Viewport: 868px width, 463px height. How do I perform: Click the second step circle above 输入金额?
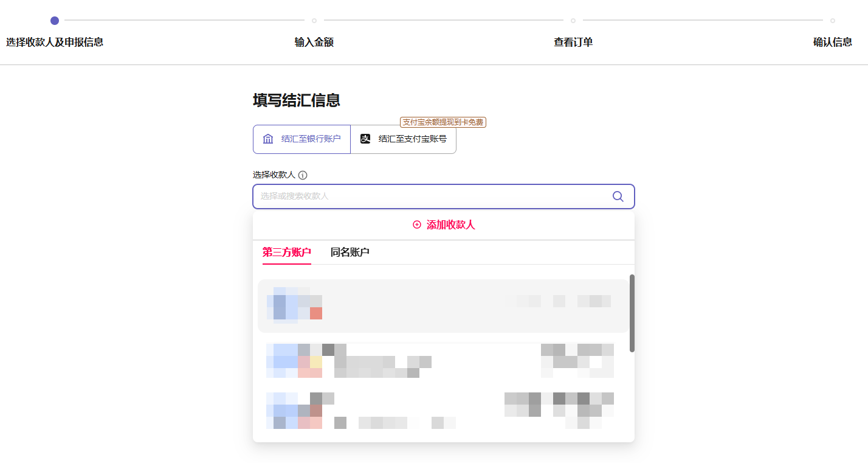[x=314, y=21]
